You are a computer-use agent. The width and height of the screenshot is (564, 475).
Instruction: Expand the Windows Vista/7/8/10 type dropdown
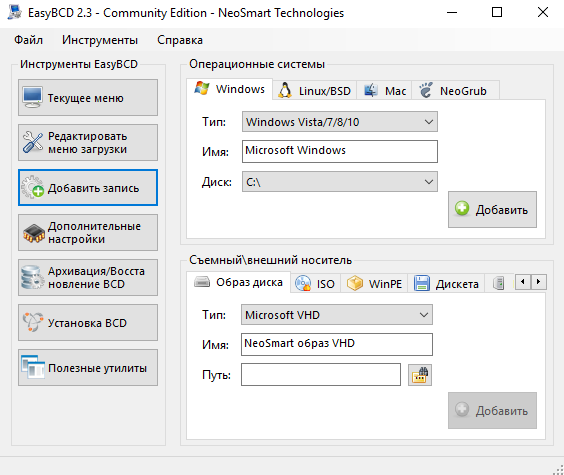click(x=340, y=122)
